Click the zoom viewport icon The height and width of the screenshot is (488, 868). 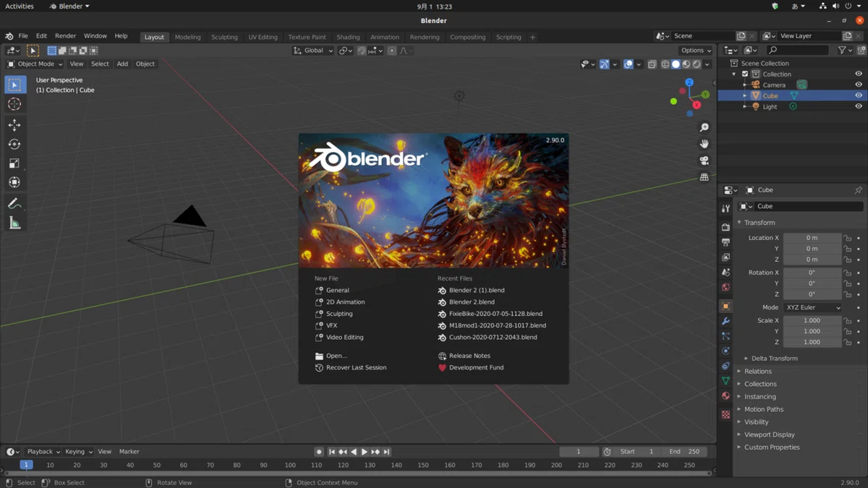pyautogui.click(x=704, y=127)
